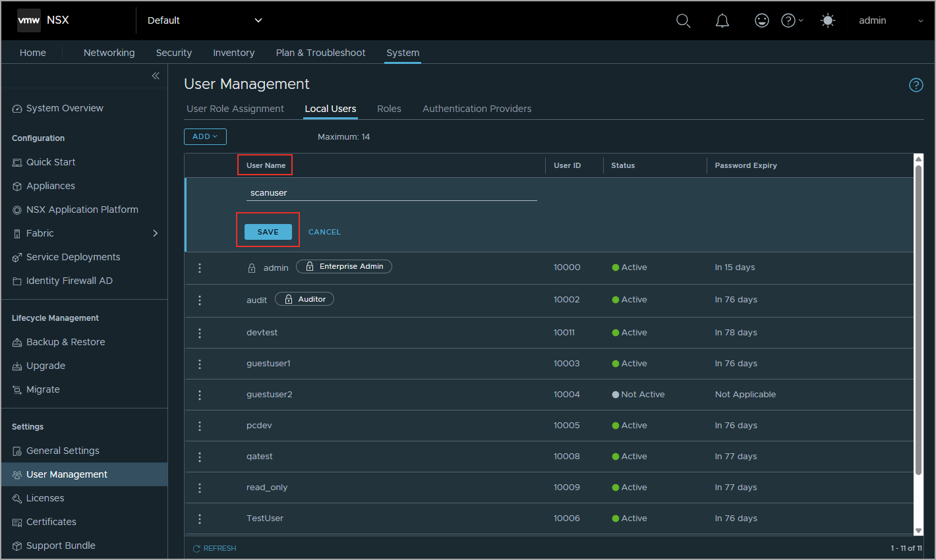
Task: Click the table's vertical scrollbar
Action: coord(918,316)
